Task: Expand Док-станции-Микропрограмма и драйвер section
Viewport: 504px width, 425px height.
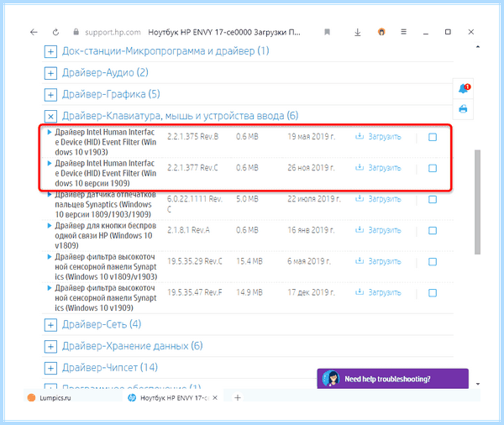Action: (50, 51)
